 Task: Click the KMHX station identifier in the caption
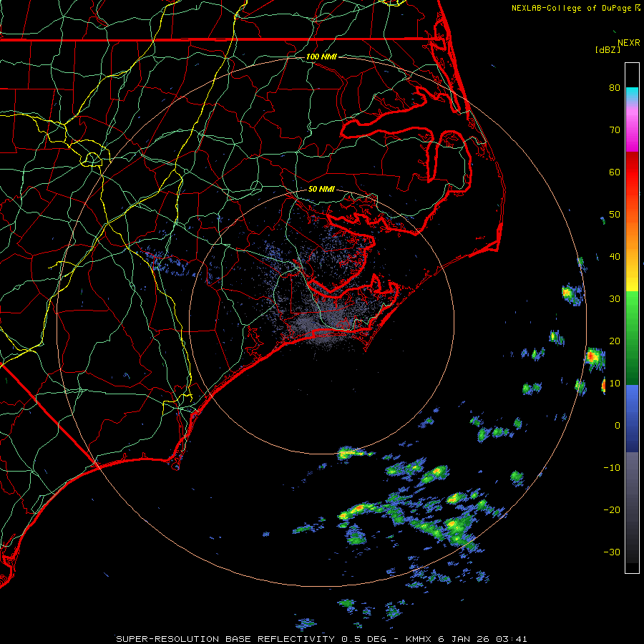419,639
